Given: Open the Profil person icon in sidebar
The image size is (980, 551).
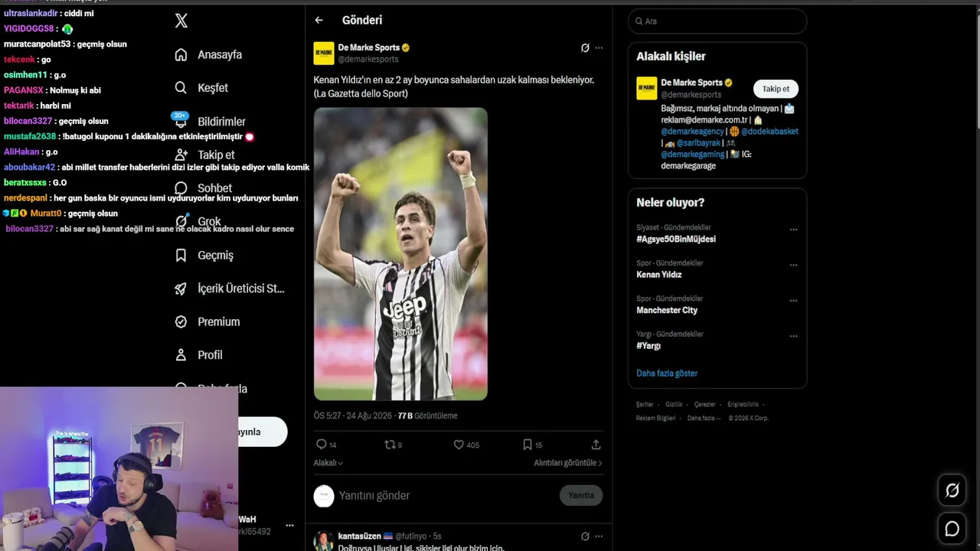Looking at the screenshot, I should [x=181, y=355].
